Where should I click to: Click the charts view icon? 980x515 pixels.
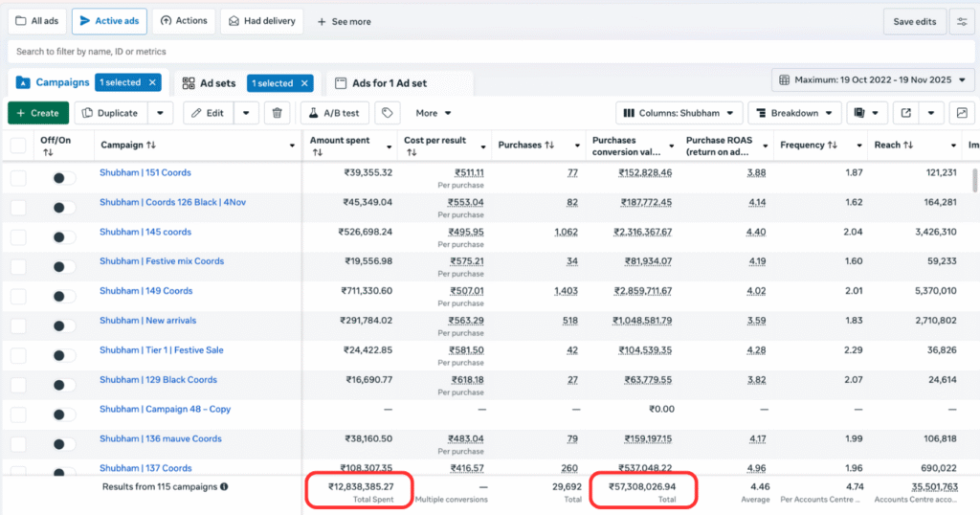coord(962,113)
